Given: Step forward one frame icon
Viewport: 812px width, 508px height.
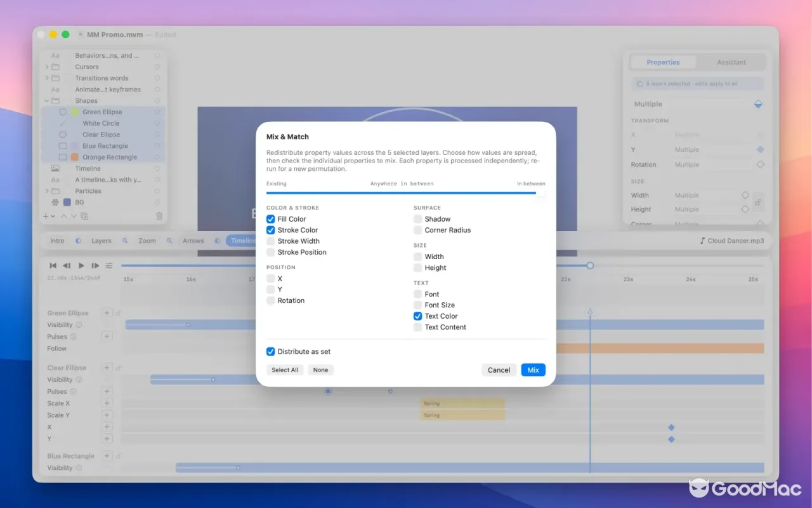Looking at the screenshot, I should tap(95, 265).
